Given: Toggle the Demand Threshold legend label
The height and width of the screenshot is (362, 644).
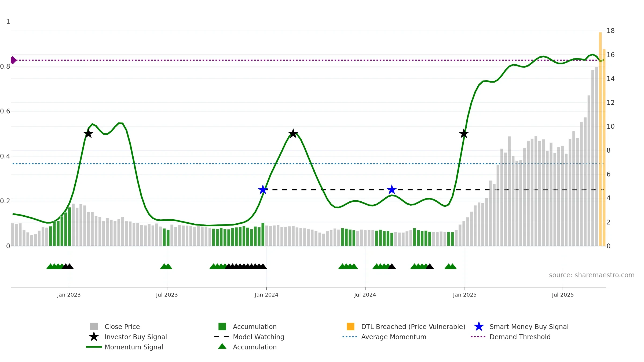Looking at the screenshot, I should pyautogui.click(x=520, y=337).
